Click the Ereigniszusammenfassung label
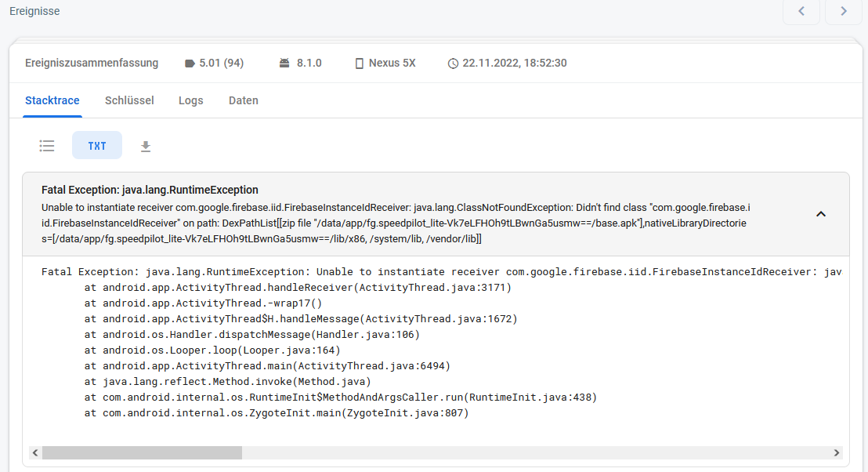The height and width of the screenshot is (472, 868). point(92,63)
